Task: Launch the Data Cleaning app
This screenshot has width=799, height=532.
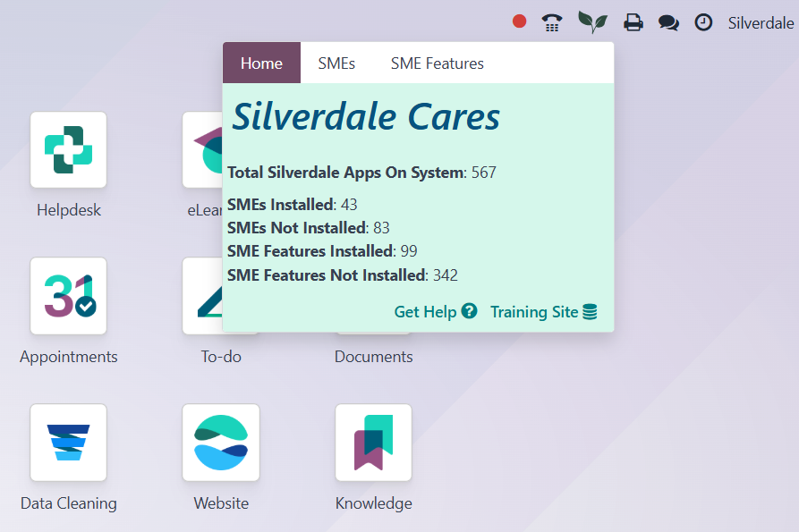Action: [68, 442]
